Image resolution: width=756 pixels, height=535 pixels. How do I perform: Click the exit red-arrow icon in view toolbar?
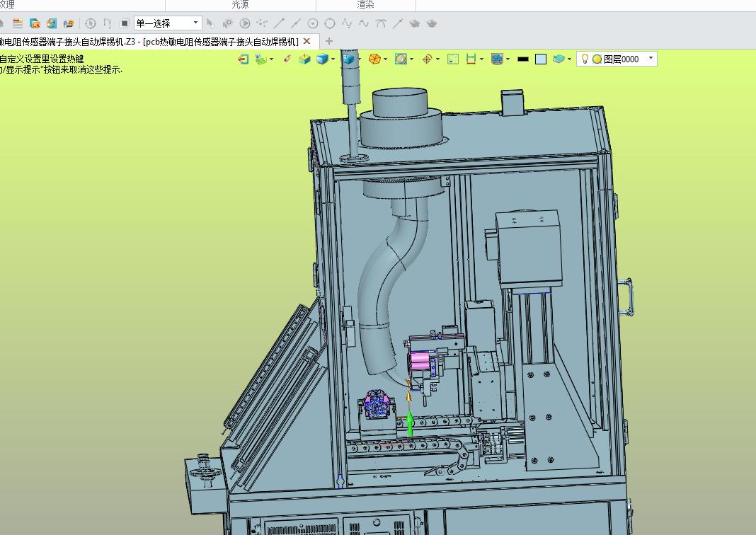click(x=244, y=59)
